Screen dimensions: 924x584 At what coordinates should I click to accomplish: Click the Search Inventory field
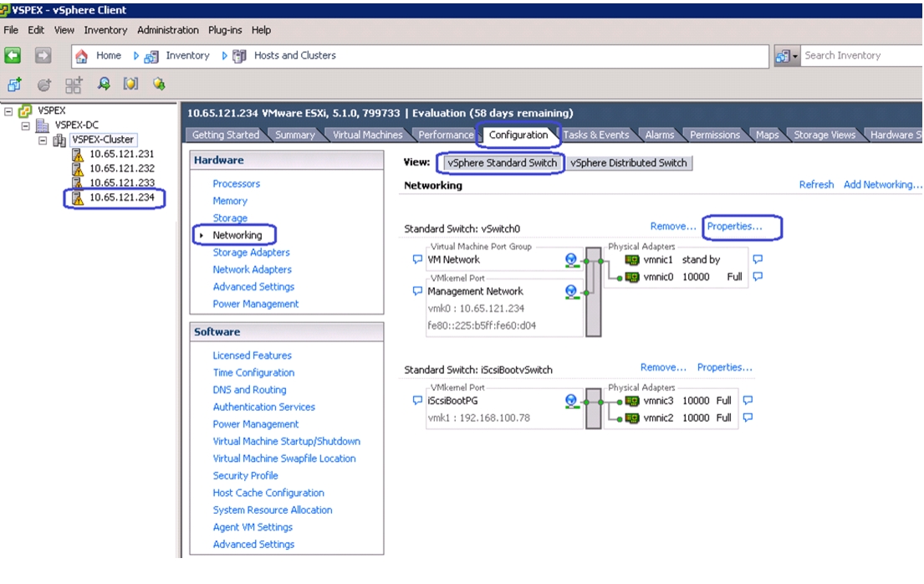point(861,56)
